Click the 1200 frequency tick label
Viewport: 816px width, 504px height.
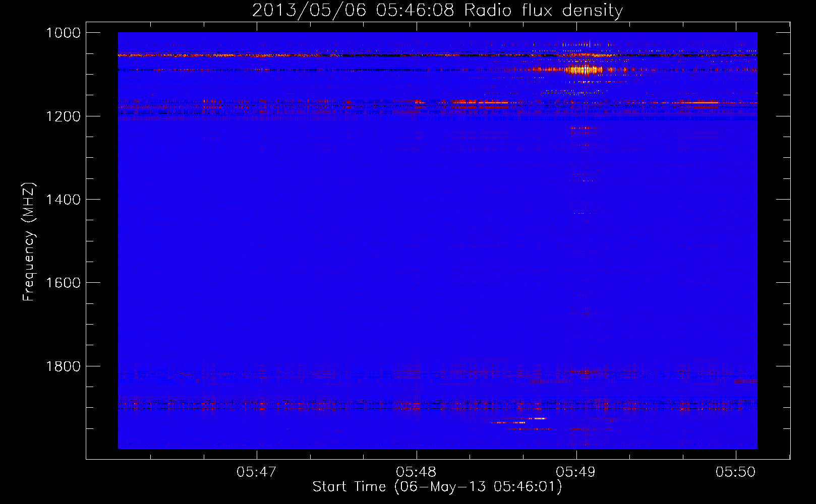click(63, 116)
